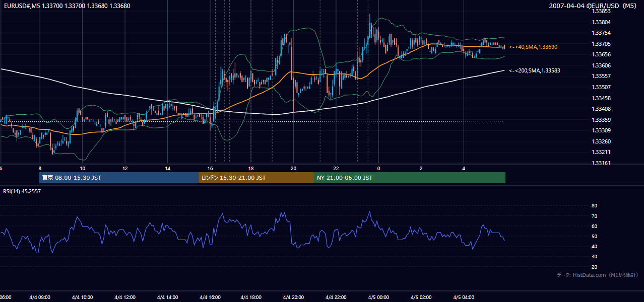644x302 pixels.
Task: Click the RSI(14) 45.2557 indicator label
Action: [x=22, y=191]
